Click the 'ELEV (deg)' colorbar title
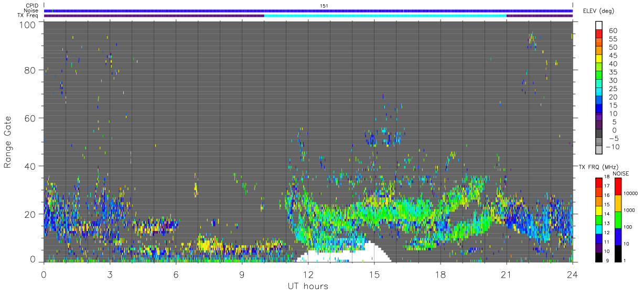Screen dimensions: 644x297 (598, 10)
